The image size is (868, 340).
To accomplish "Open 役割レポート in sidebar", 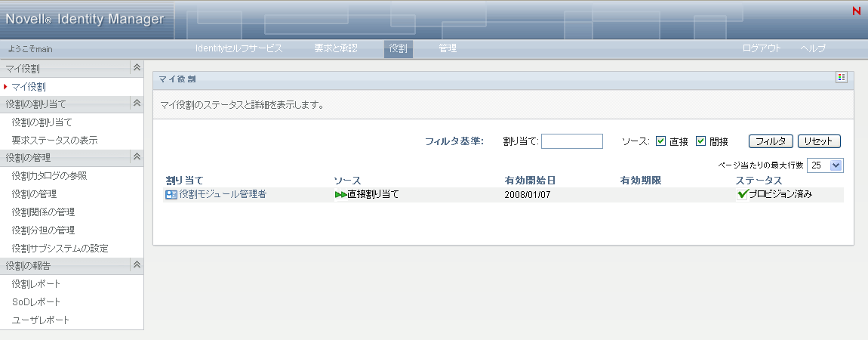I will point(36,284).
